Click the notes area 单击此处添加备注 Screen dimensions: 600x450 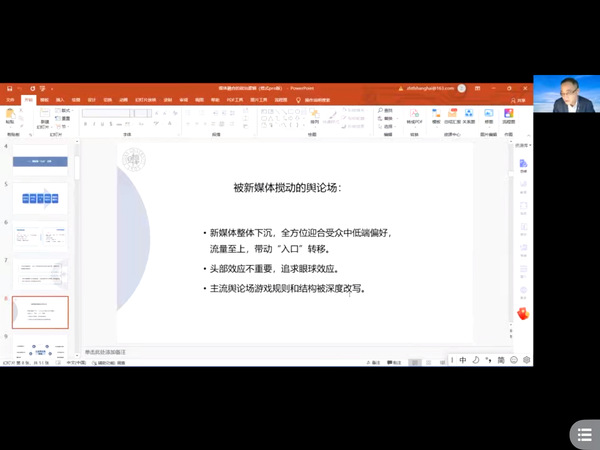pos(105,352)
